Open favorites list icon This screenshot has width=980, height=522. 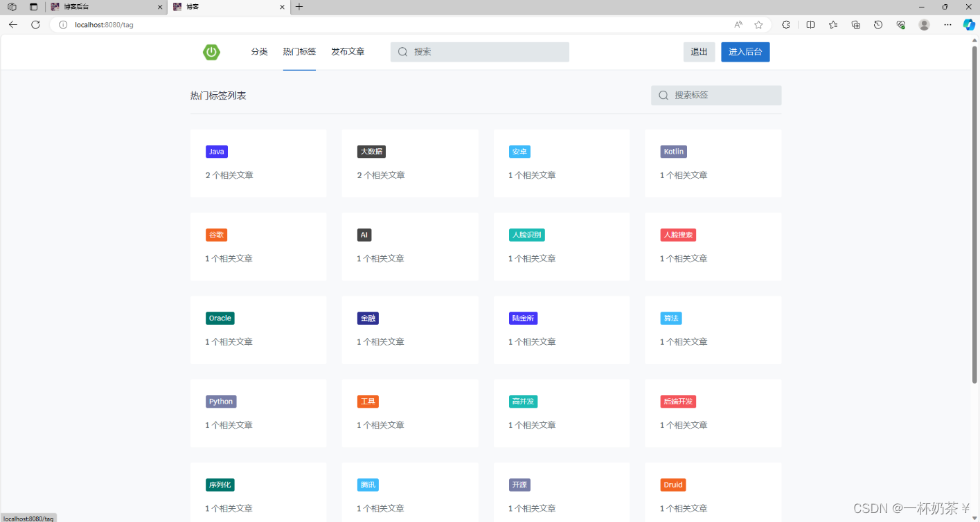tap(833, 24)
